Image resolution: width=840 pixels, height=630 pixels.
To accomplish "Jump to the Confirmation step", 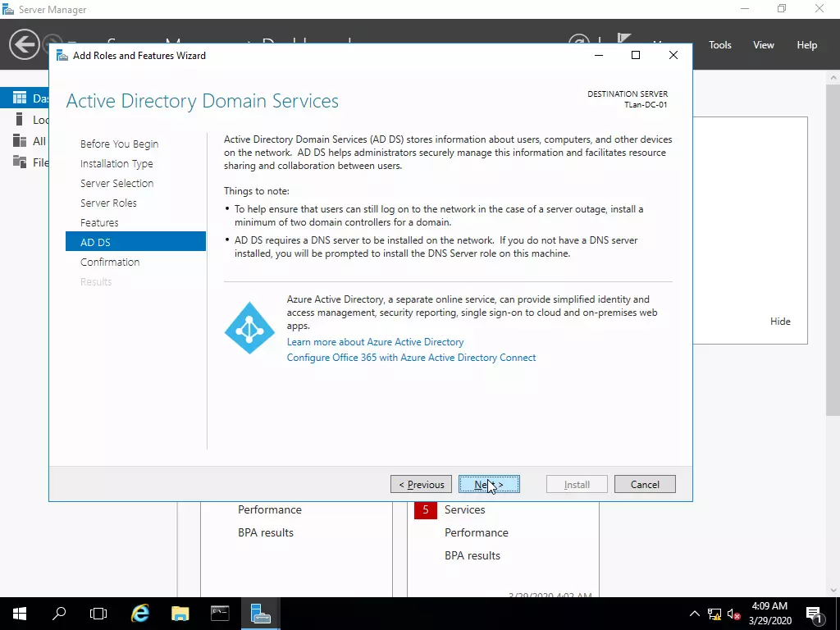I will (110, 262).
